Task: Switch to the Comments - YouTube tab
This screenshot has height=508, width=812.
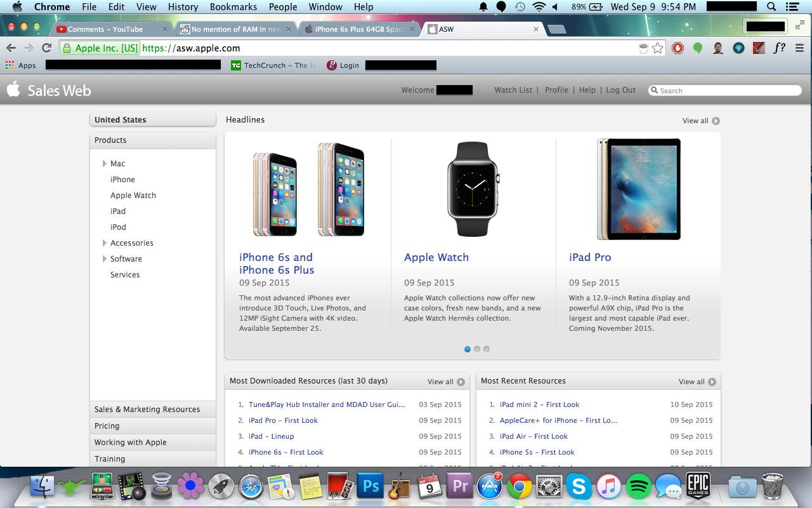Action: 112,29
